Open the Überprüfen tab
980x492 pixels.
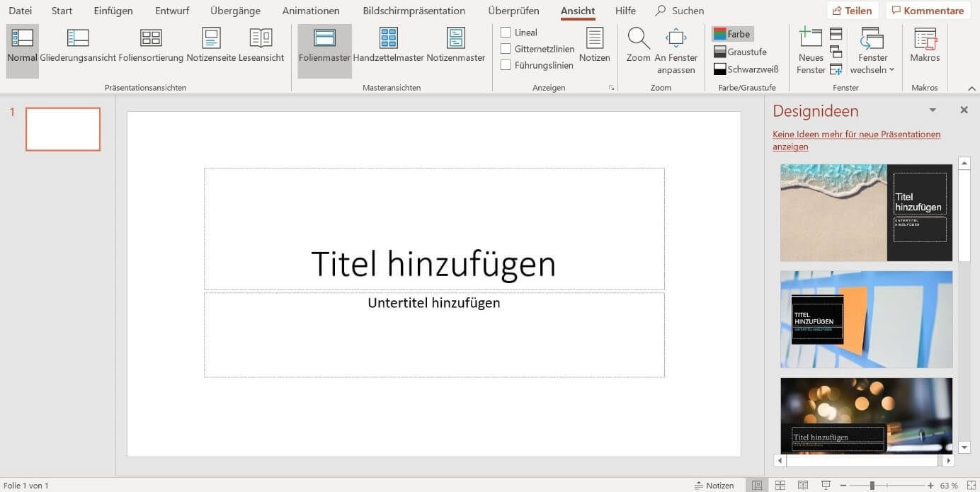tap(513, 11)
